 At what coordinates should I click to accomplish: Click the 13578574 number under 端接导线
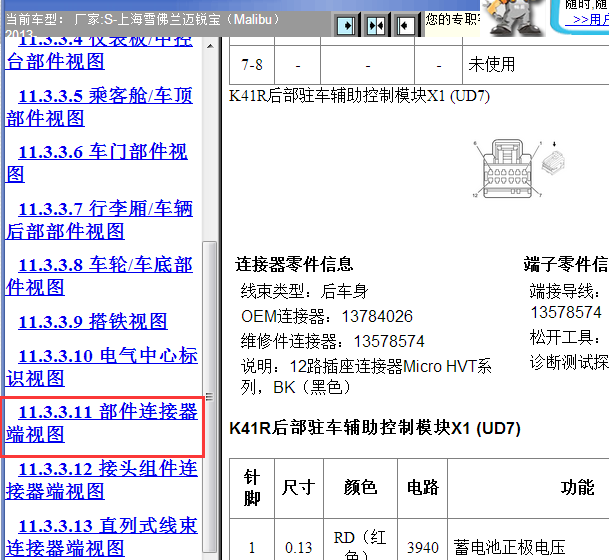coord(566,313)
